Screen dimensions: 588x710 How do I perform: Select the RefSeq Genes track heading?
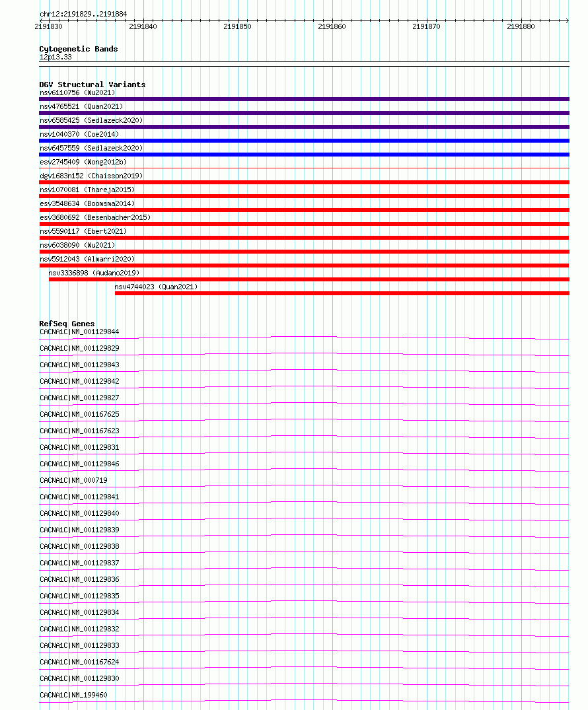click(67, 324)
